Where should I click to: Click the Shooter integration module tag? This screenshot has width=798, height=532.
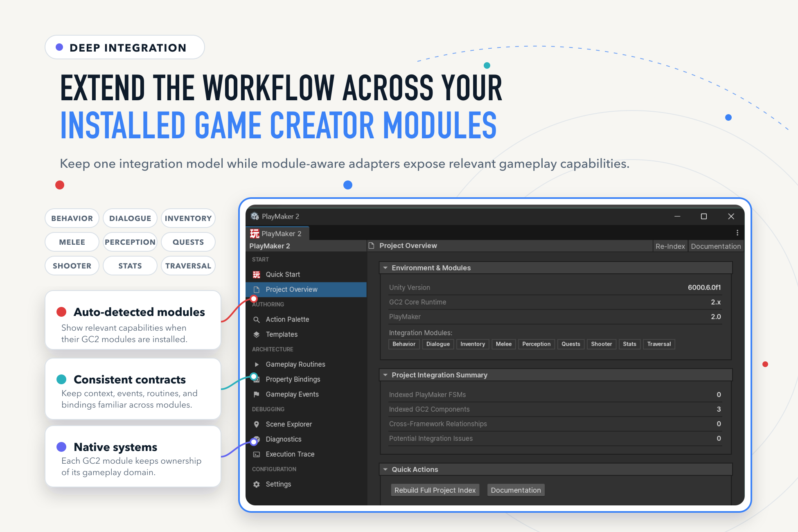click(x=602, y=344)
